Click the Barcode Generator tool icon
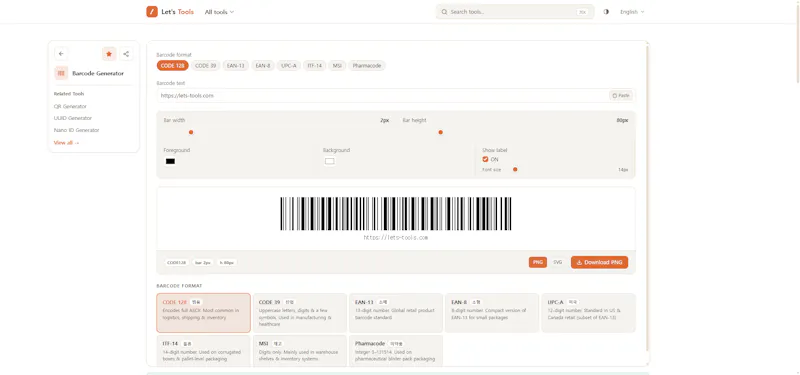Image resolution: width=800 pixels, height=375 pixels. pos(61,73)
